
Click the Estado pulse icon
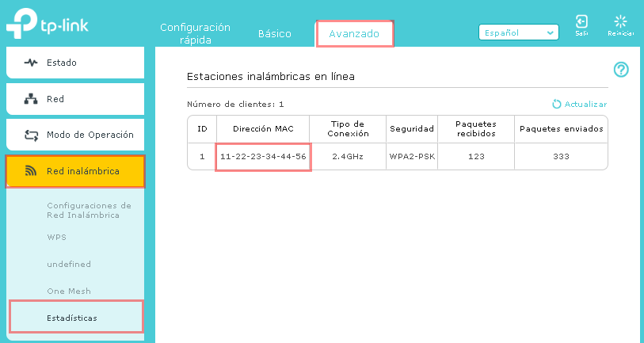32,63
